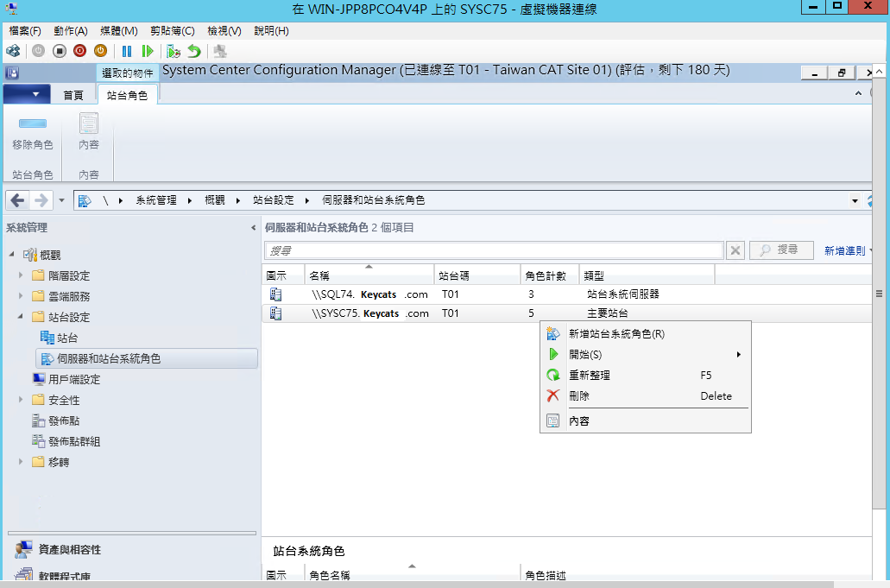Click into the 搜尋 search field
This screenshot has height=588, width=890.
[493, 250]
